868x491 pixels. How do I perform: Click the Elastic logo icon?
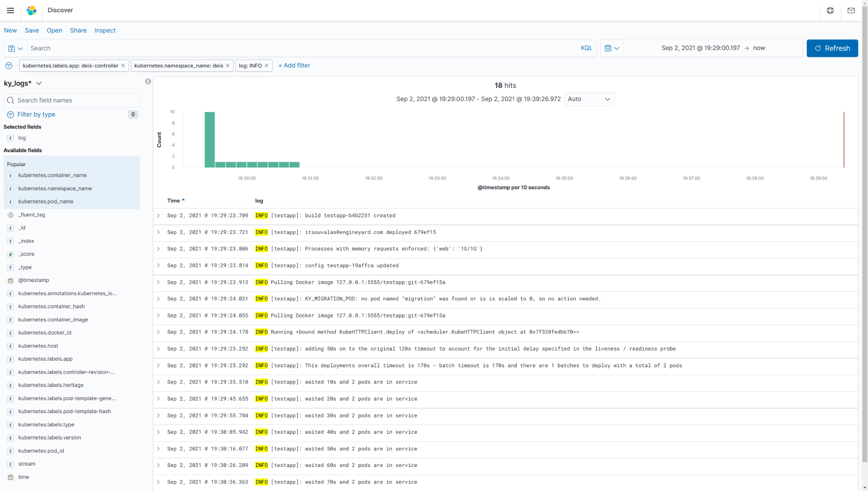tap(31, 10)
